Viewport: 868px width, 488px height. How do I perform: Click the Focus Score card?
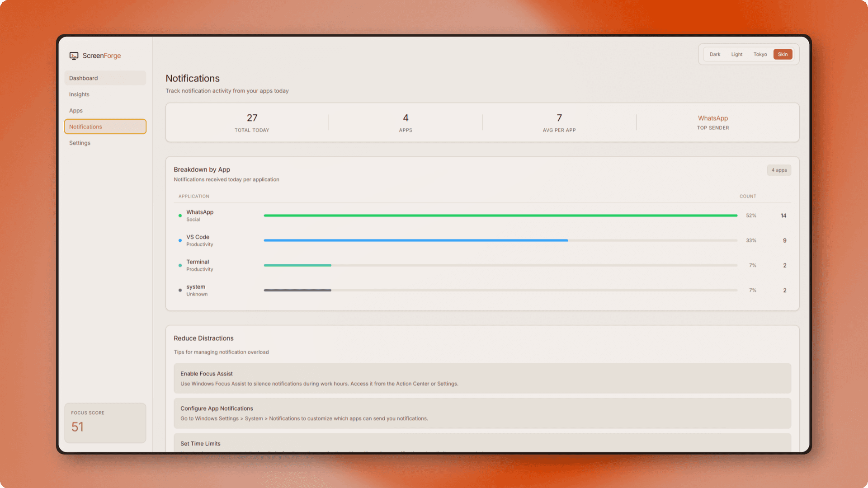pos(105,422)
